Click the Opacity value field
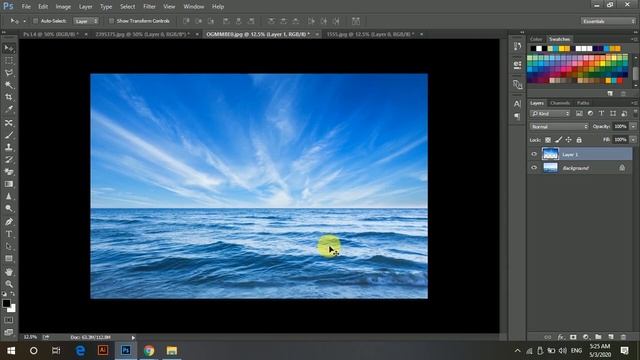This screenshot has width=640, height=360. click(x=620, y=127)
